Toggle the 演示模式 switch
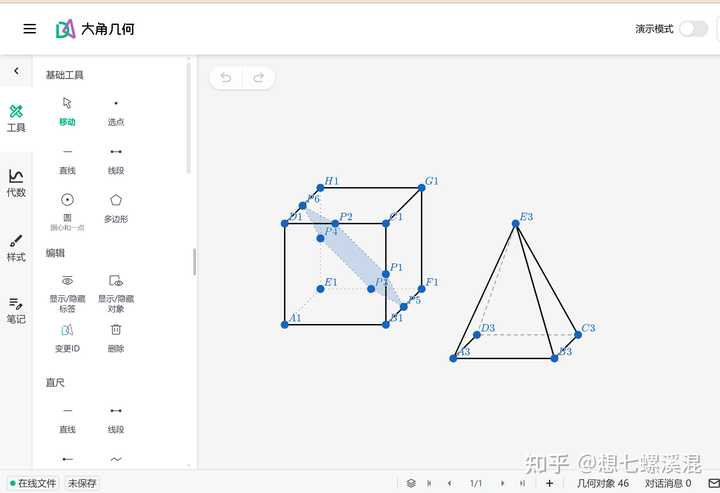The image size is (720, 493). (x=692, y=29)
